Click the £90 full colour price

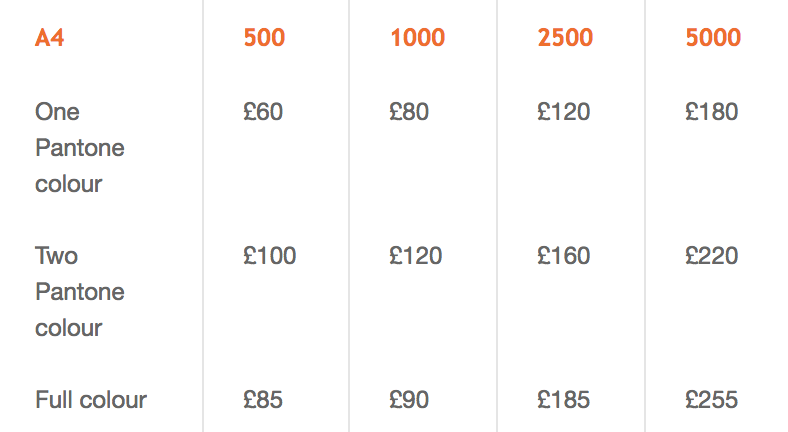pos(409,400)
